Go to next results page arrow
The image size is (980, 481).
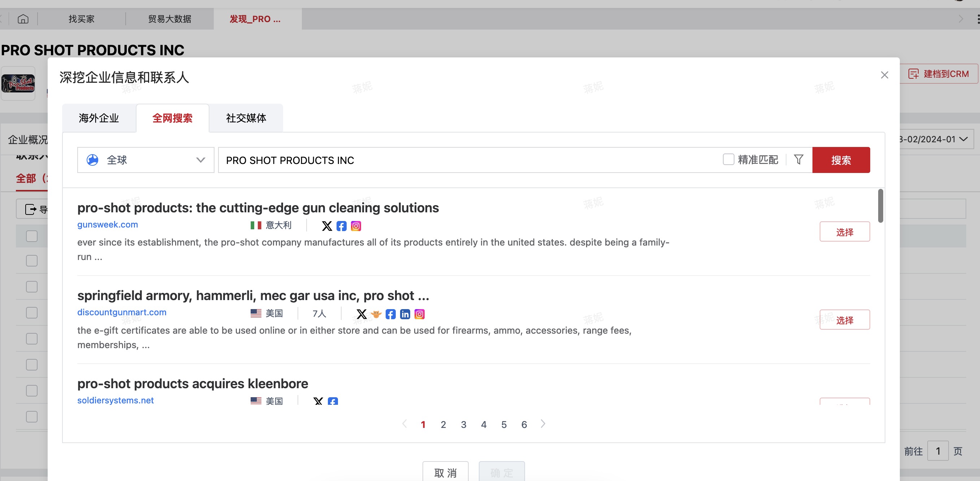tap(543, 424)
